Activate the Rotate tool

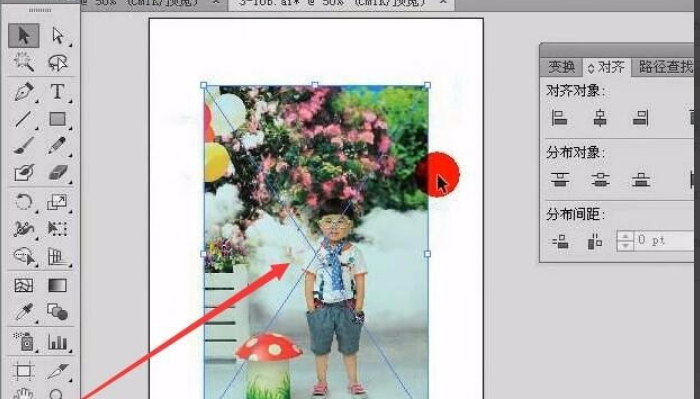pyautogui.click(x=24, y=201)
